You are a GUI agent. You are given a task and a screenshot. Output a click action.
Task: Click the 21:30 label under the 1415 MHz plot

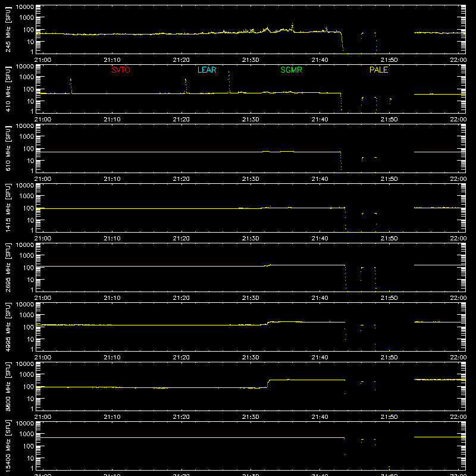pyautogui.click(x=250, y=239)
